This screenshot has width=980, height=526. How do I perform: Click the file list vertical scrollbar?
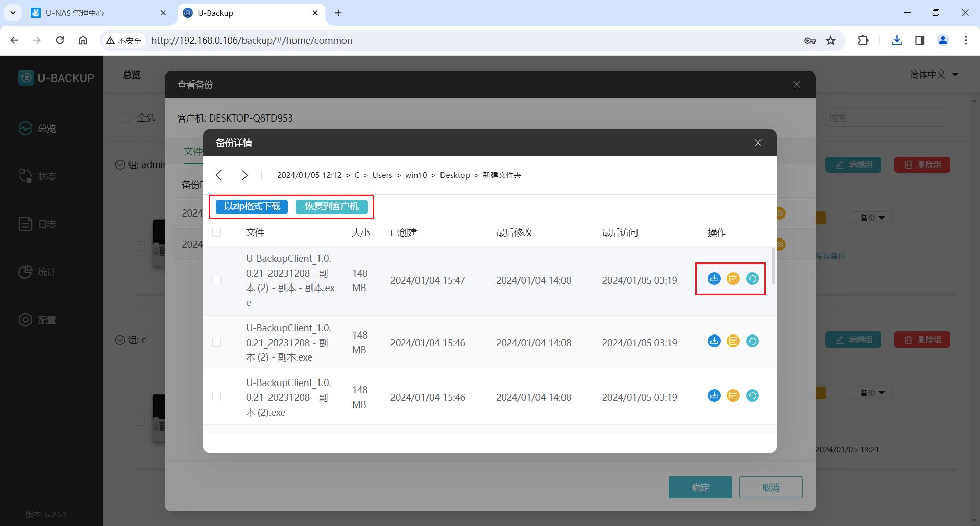773,266
